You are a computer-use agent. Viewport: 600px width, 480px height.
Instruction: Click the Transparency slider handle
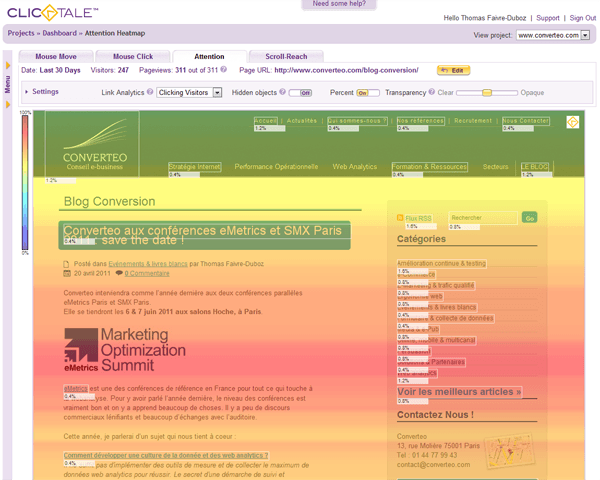487,93
